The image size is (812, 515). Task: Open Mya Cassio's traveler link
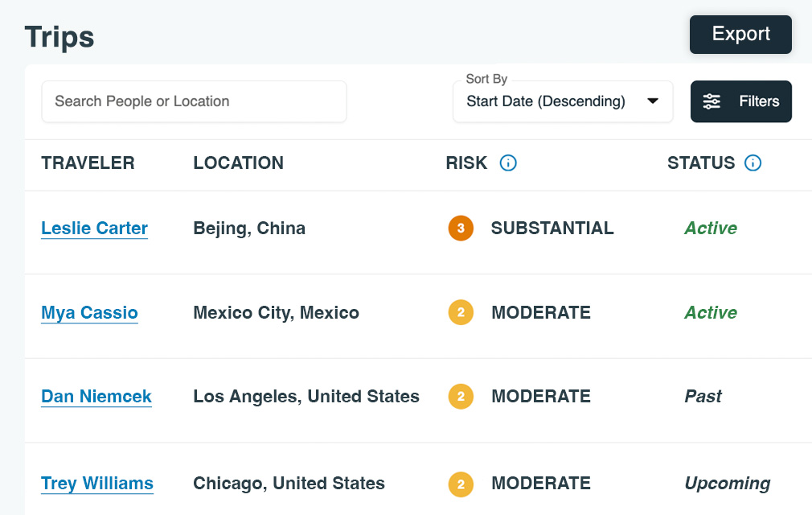pyautogui.click(x=89, y=312)
